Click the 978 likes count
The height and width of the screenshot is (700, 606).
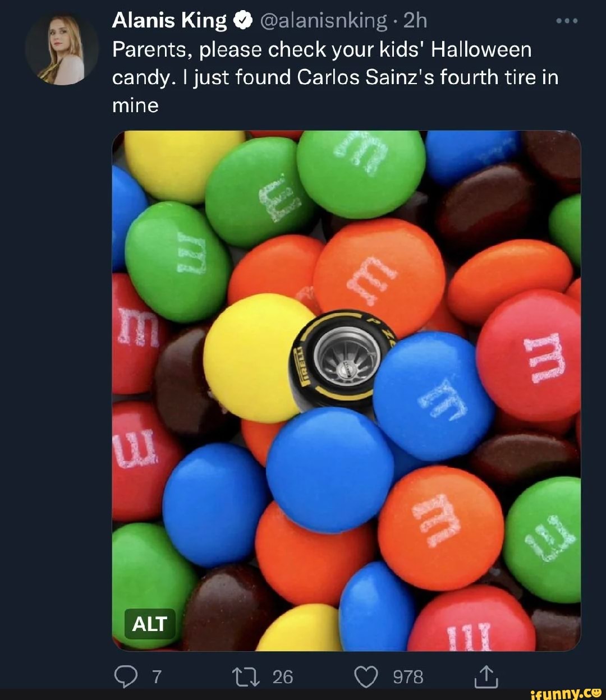(x=408, y=677)
